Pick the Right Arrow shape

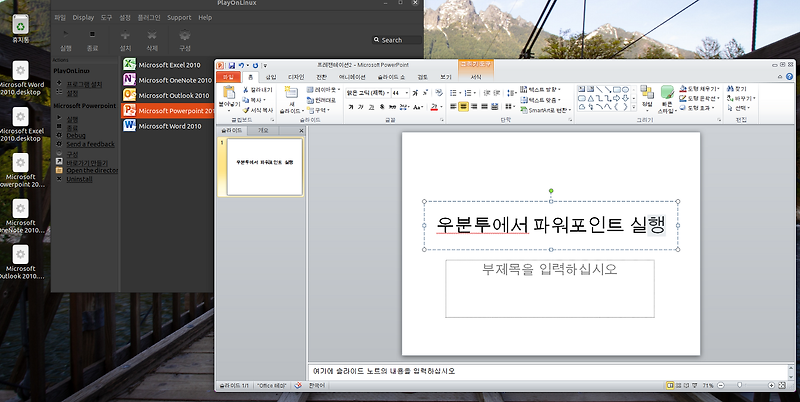(616, 98)
